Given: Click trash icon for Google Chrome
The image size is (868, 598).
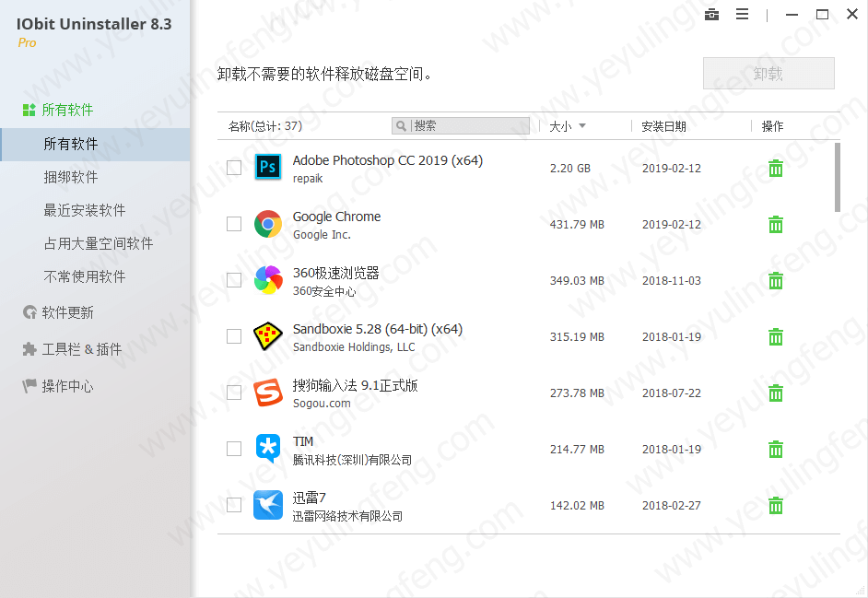Looking at the screenshot, I should (776, 224).
